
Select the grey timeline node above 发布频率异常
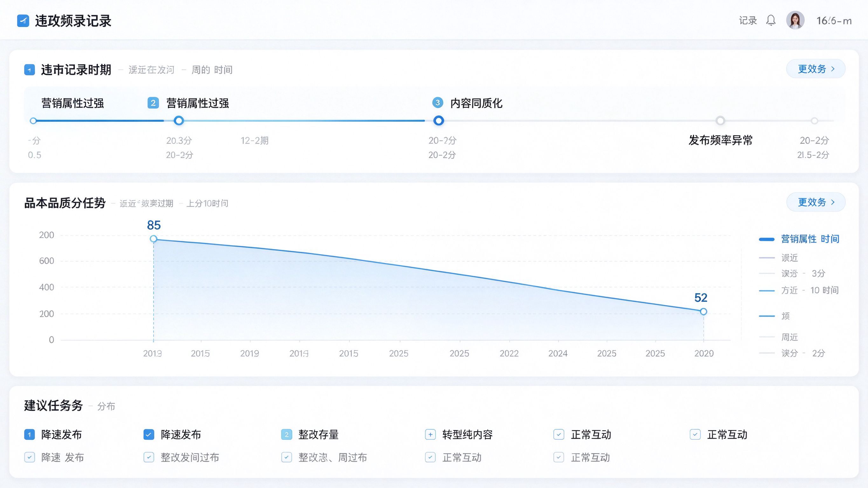tap(720, 120)
